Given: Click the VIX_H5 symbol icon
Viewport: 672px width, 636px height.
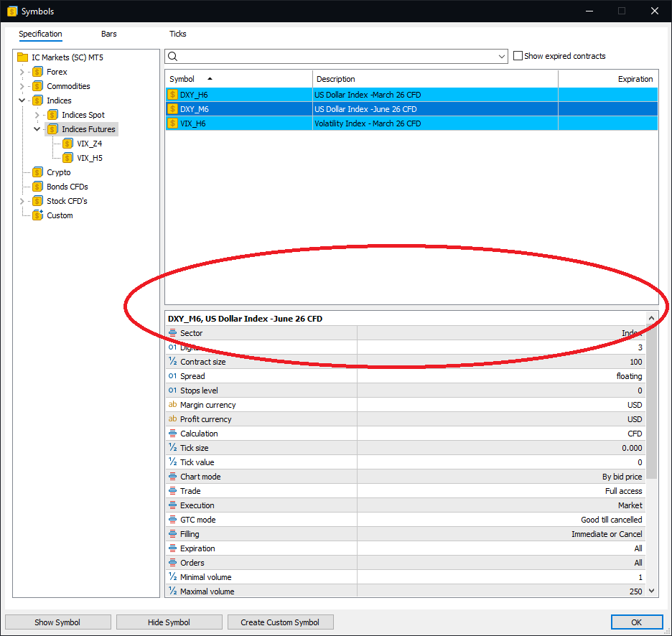Looking at the screenshot, I should (x=67, y=158).
